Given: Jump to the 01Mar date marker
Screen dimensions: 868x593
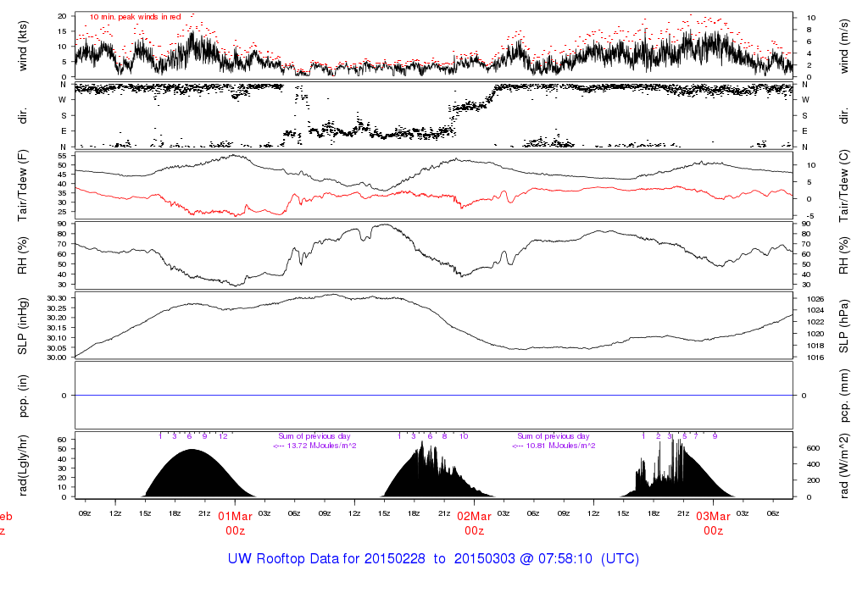Looking at the screenshot, I should (235, 516).
